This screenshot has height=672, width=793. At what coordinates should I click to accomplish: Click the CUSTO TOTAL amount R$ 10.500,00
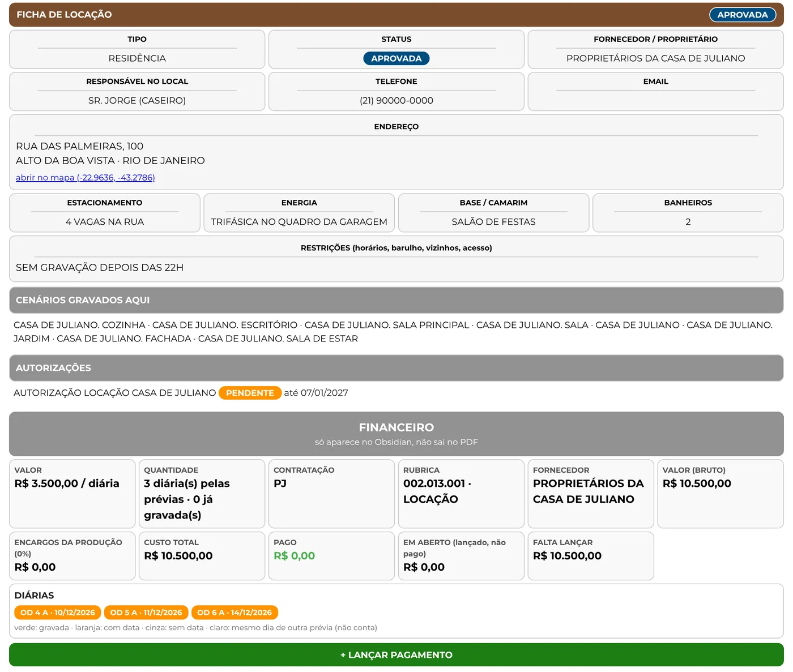coord(178,556)
